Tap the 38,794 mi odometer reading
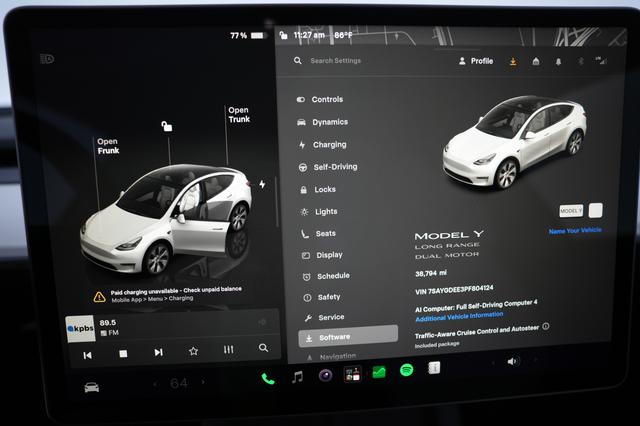Screen dimensions: 640x426 point(431,273)
